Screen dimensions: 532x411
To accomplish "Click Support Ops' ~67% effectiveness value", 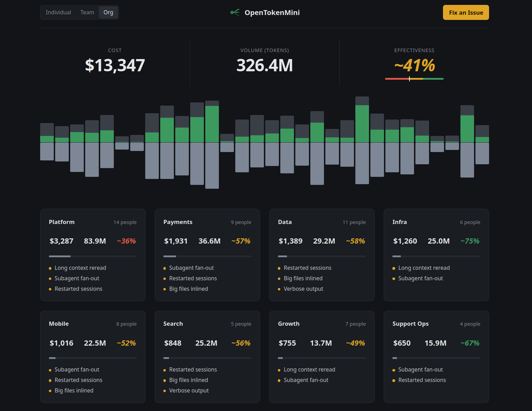I will click(470, 343).
